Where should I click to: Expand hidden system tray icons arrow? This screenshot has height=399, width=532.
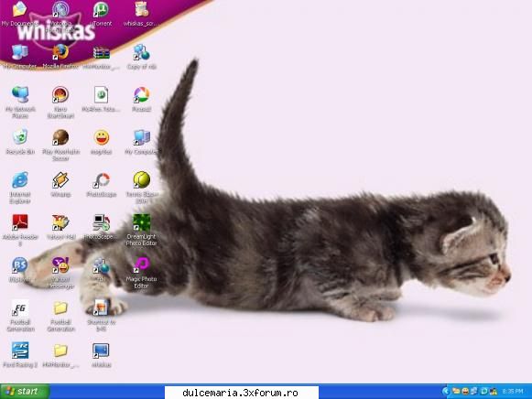(x=446, y=392)
